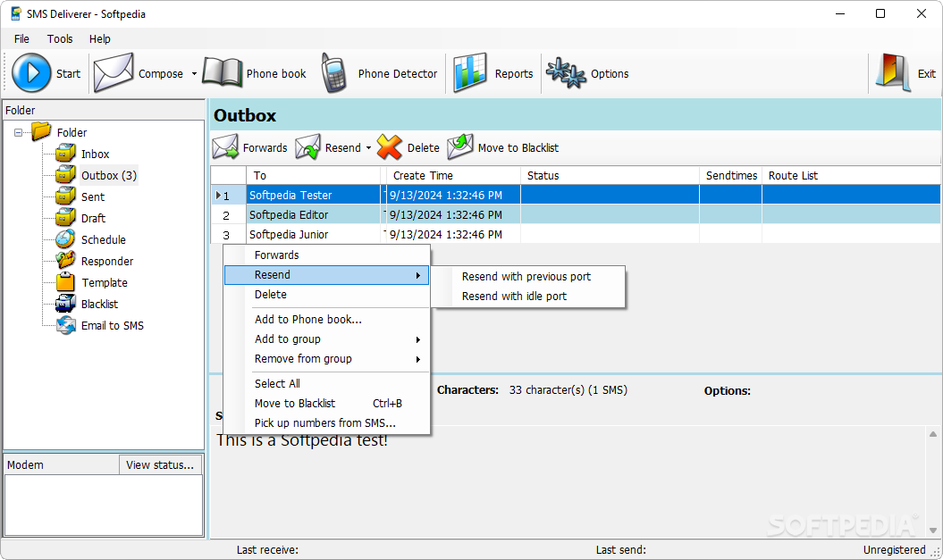
Task: Choose Select All in context menu
Action: (326, 383)
